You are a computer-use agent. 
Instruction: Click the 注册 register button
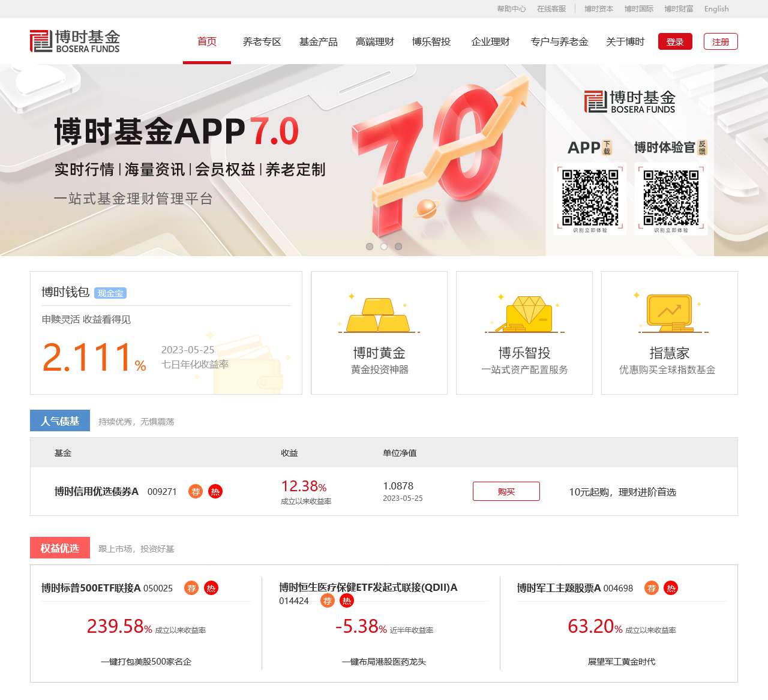[721, 41]
